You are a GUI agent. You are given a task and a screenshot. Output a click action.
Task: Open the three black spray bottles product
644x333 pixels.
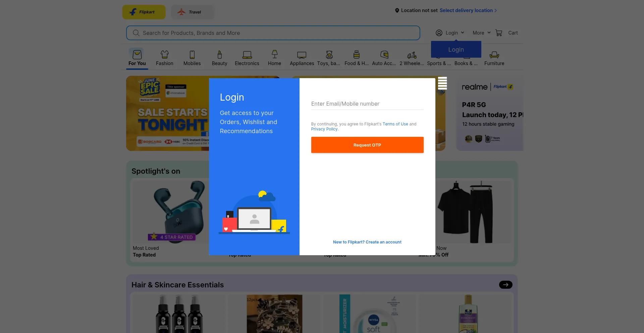click(x=179, y=314)
